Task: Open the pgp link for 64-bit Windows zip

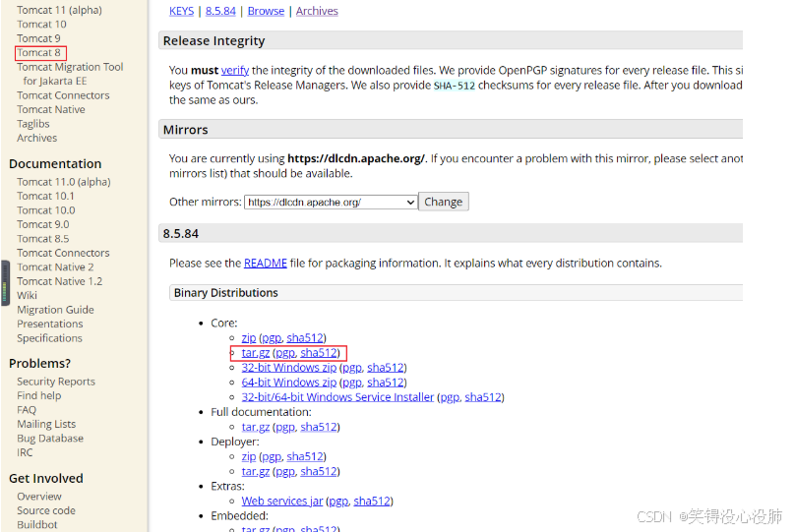Action: coord(352,382)
